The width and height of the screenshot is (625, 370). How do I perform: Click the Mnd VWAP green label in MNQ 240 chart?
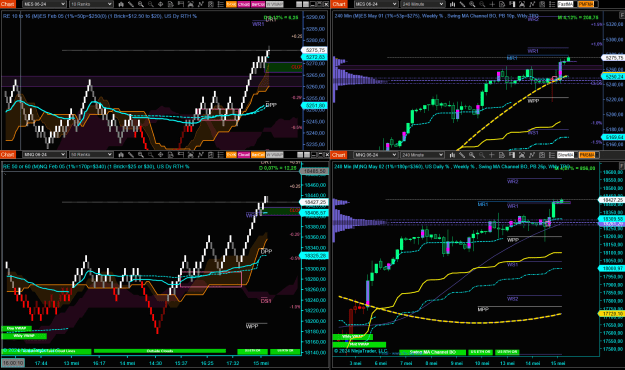coord(359,344)
